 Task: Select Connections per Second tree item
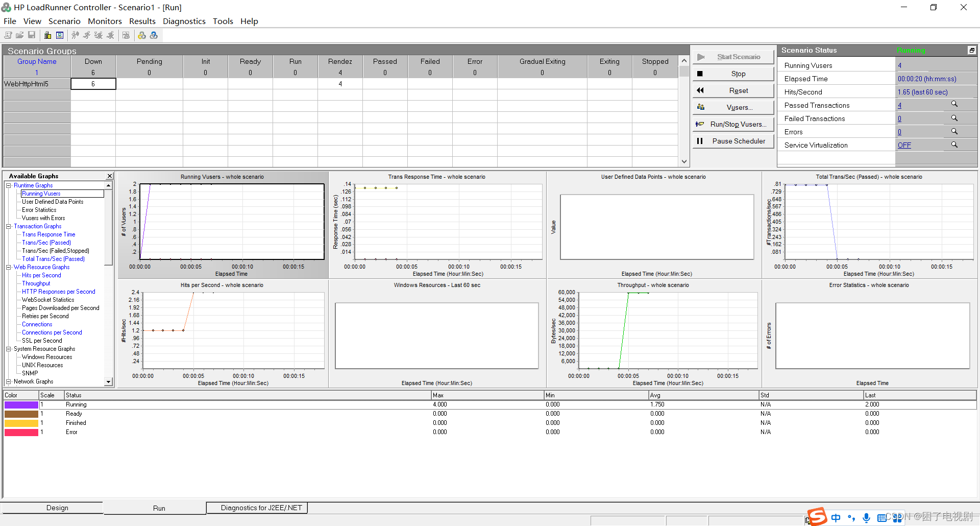click(x=52, y=332)
